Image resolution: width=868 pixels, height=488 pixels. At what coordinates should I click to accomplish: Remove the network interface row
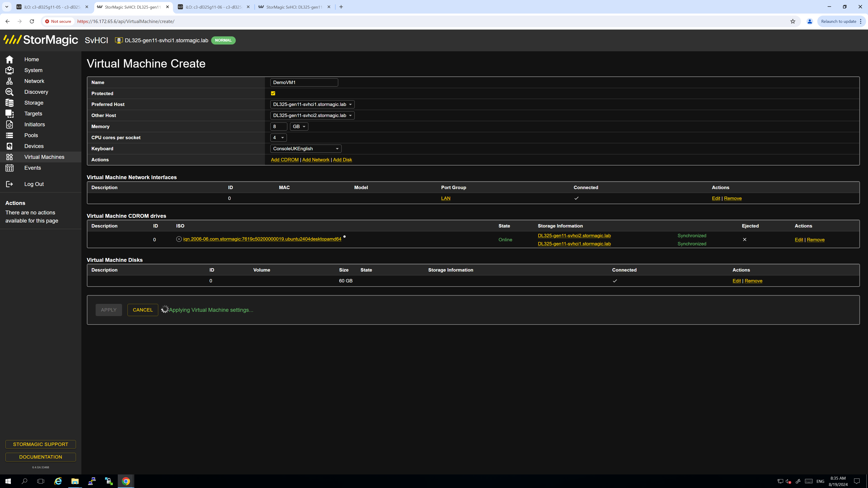click(x=733, y=198)
